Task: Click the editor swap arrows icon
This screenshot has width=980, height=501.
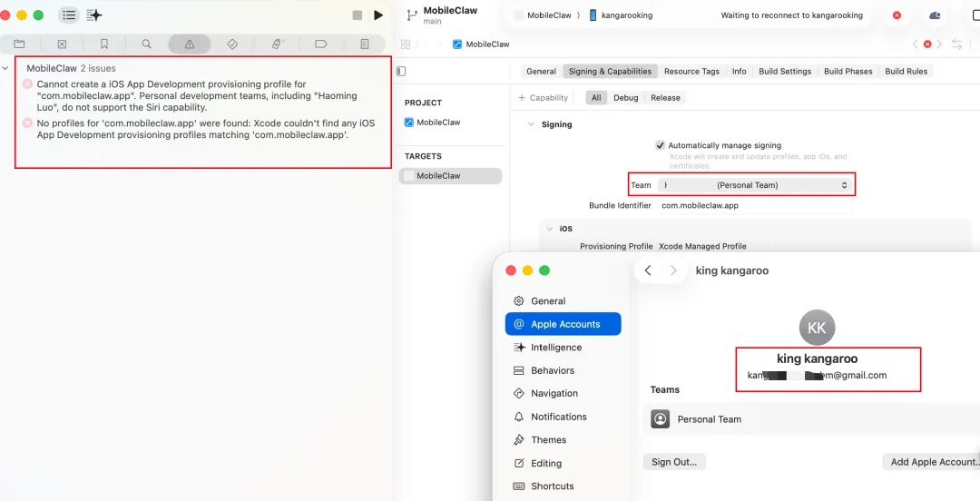Action: tap(957, 44)
